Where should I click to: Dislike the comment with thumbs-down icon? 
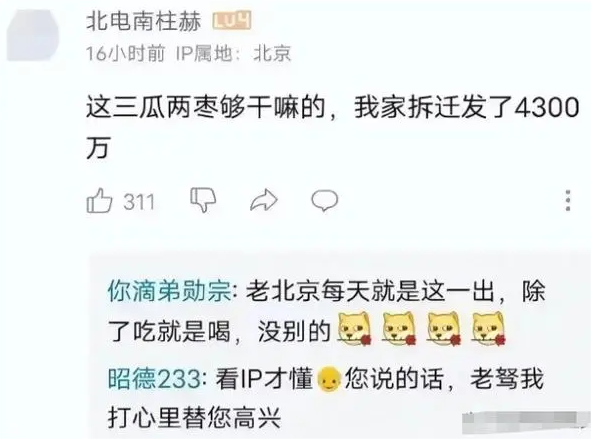click(x=203, y=200)
